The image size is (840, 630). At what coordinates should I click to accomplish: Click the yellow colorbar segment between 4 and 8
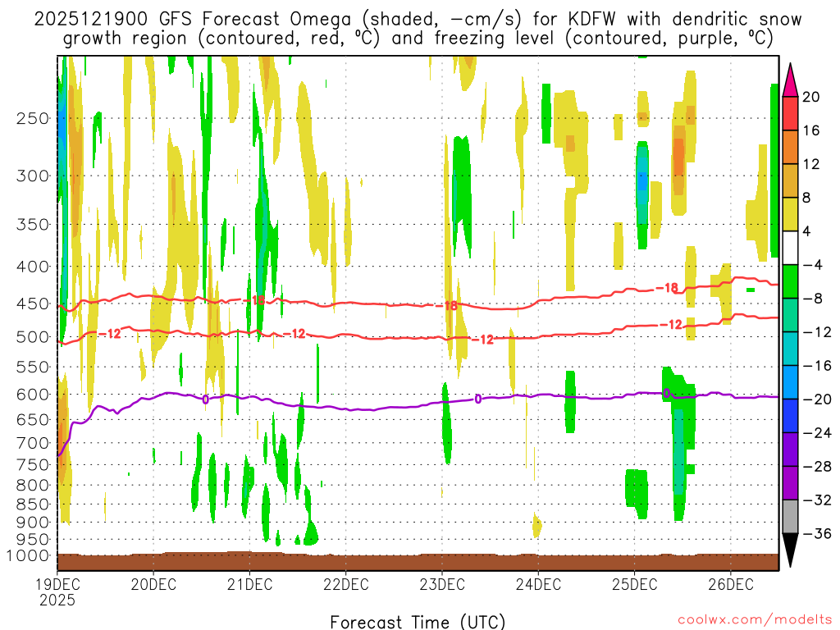(x=790, y=214)
